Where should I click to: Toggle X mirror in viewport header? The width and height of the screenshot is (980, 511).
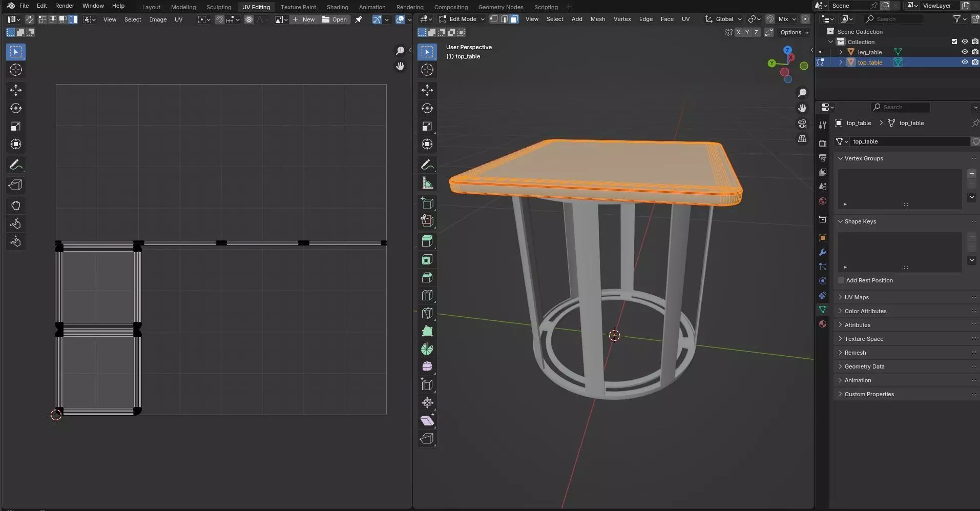(738, 32)
